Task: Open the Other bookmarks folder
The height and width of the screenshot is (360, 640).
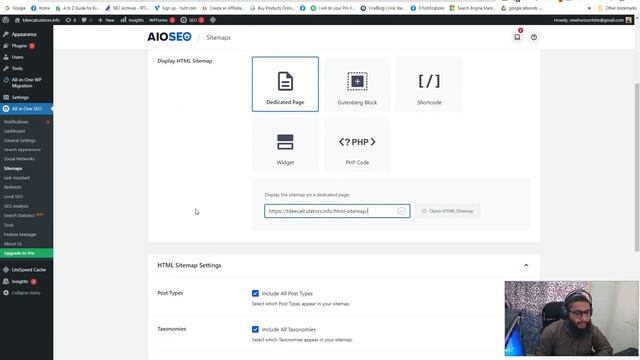Action: pos(616,8)
